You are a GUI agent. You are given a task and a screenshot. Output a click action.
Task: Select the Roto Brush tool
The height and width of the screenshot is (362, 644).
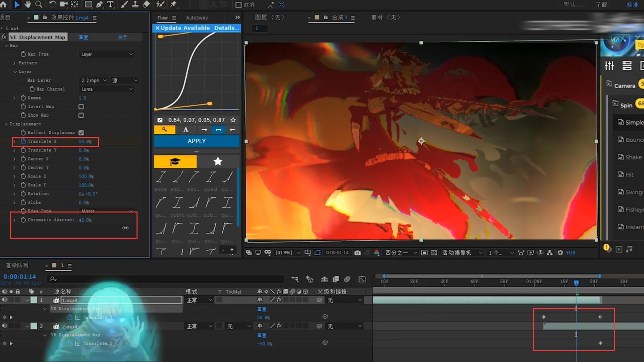tap(160, 4)
